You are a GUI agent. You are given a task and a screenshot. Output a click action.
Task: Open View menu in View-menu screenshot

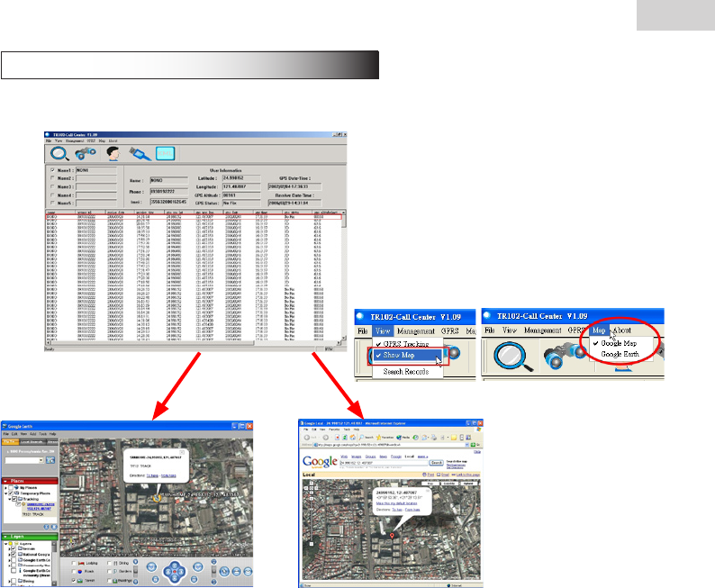[383, 331]
